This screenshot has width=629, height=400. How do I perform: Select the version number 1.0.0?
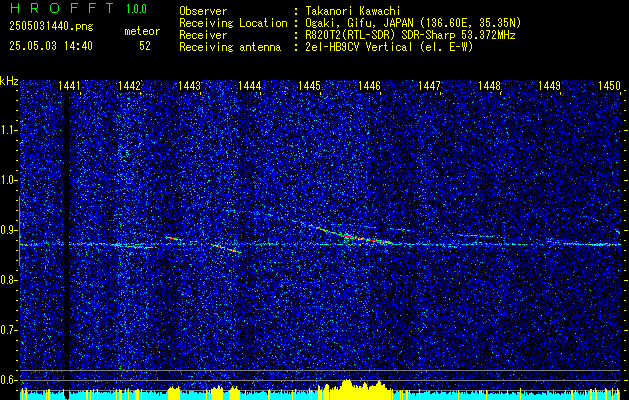(x=136, y=9)
